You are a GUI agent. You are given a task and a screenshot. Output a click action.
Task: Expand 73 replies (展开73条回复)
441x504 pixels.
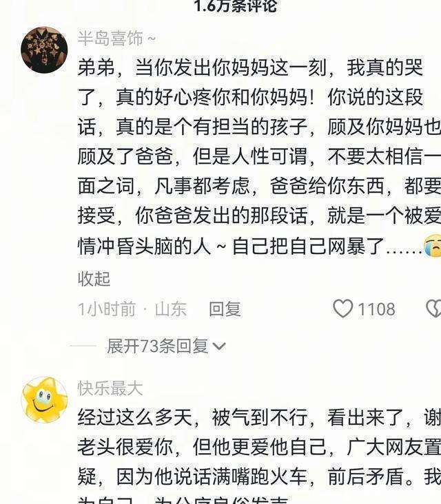[x=158, y=346]
